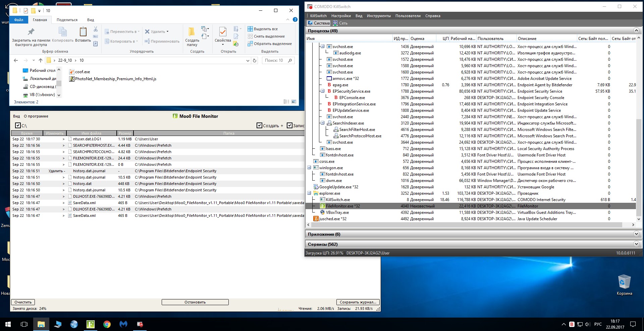Viewport: 644px width, 331px height.
Task: Toggle the Создать checkbox in File Monitor
Action: [x=259, y=126]
